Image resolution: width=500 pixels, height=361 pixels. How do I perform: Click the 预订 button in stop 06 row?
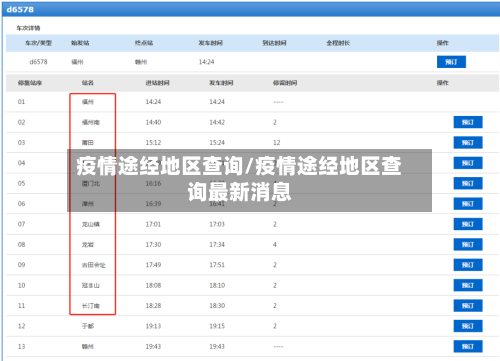[468, 204]
